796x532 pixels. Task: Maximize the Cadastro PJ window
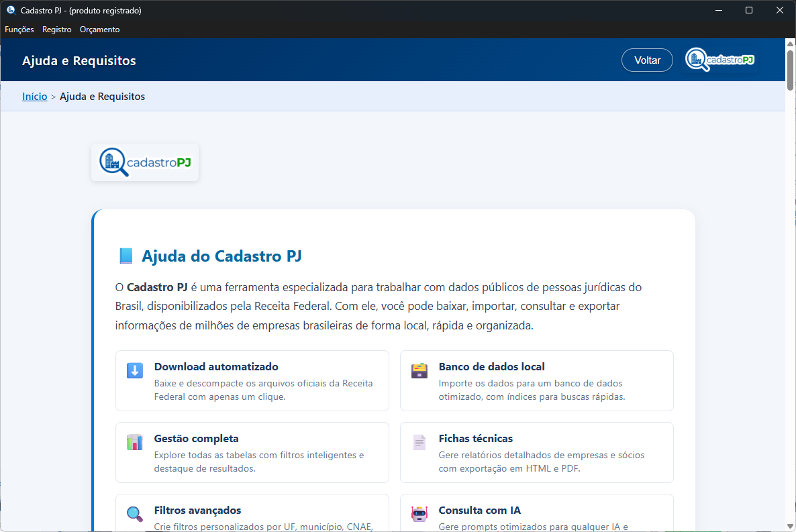click(749, 10)
